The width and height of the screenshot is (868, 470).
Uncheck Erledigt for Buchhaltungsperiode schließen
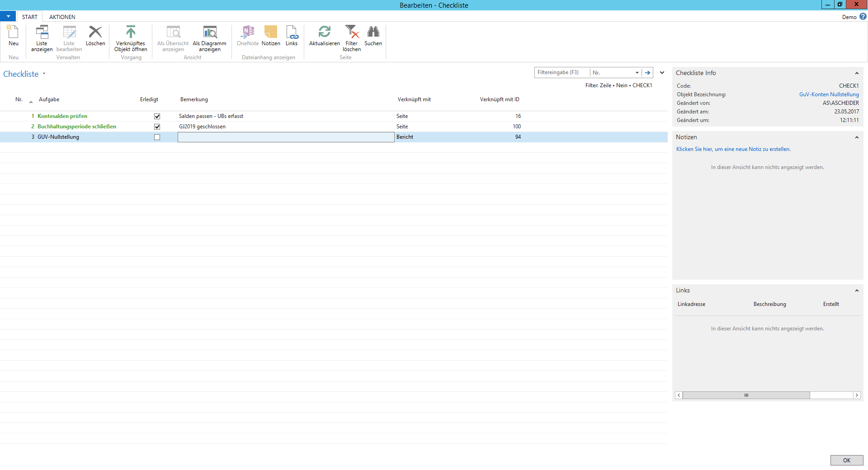click(x=157, y=127)
